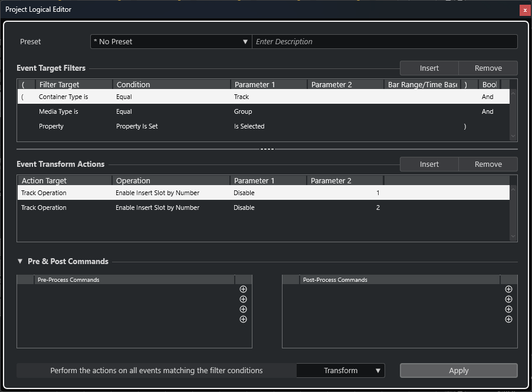Click the last plus icon under Pre-Process Commands
Image resolution: width=532 pixels, height=392 pixels.
(243, 319)
